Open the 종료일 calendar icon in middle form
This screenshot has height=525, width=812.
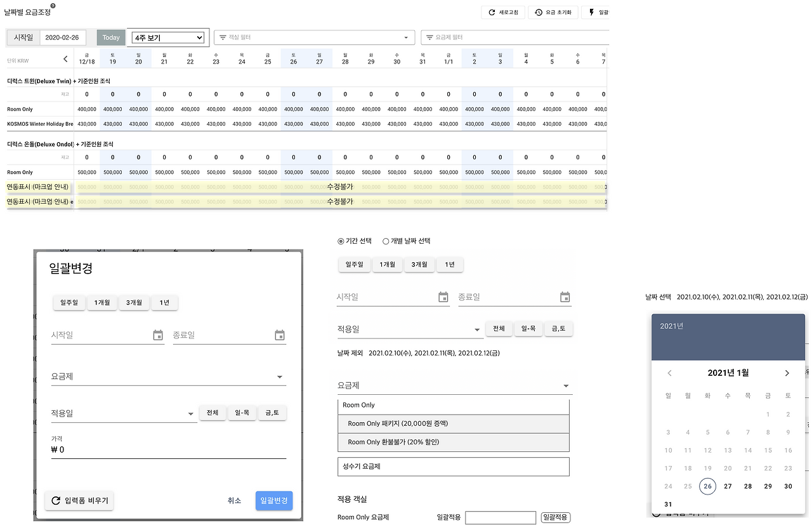click(565, 297)
